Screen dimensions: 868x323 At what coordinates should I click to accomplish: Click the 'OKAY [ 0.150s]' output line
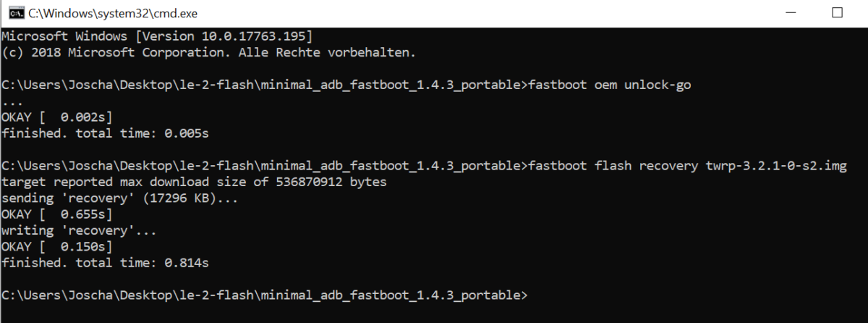[57, 246]
